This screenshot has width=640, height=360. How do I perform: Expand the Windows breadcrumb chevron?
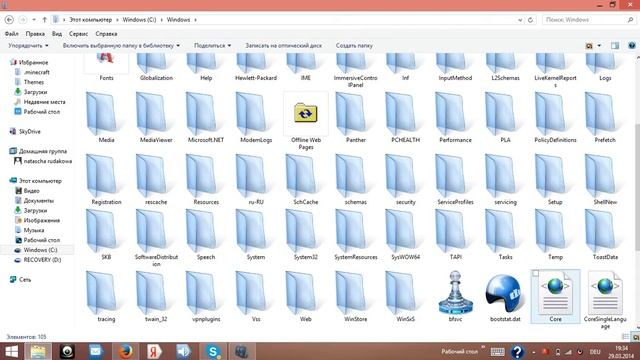(x=196, y=20)
